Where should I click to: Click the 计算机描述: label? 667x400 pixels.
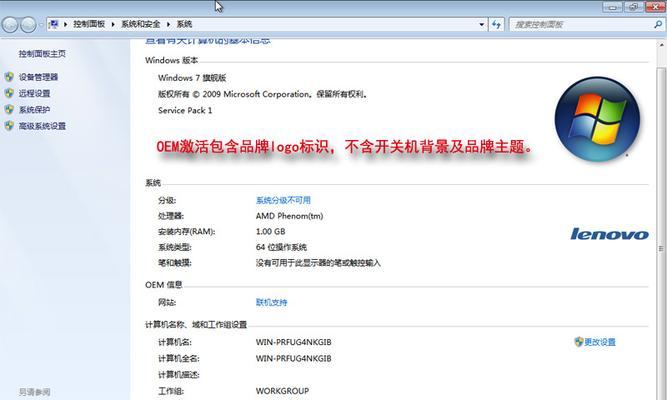(179, 374)
